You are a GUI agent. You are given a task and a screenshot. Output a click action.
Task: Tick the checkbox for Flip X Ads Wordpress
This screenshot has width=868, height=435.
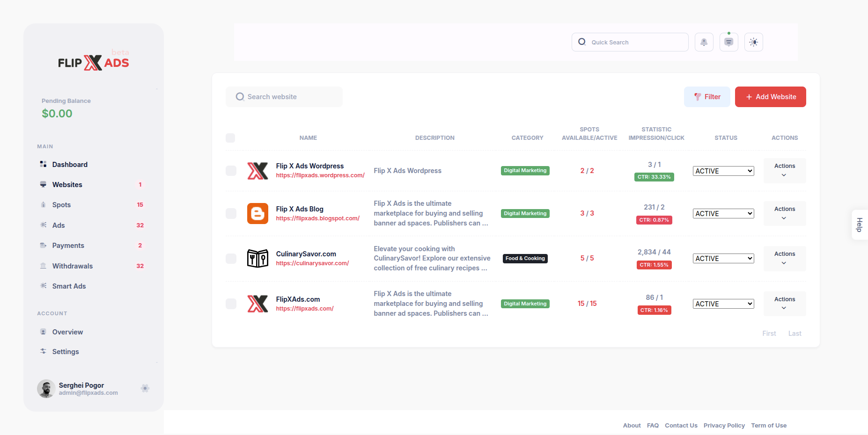(x=231, y=171)
